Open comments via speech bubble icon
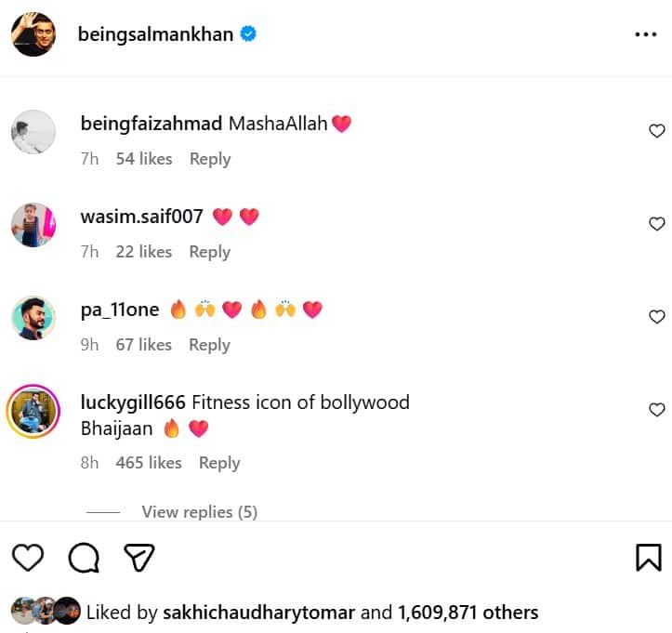 click(x=84, y=557)
